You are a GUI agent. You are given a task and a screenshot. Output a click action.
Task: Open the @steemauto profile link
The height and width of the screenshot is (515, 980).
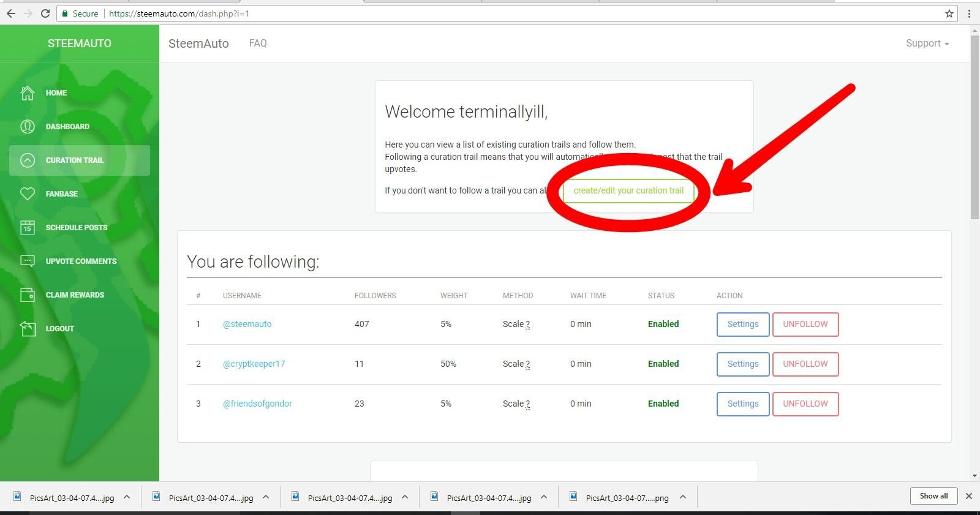coord(247,324)
